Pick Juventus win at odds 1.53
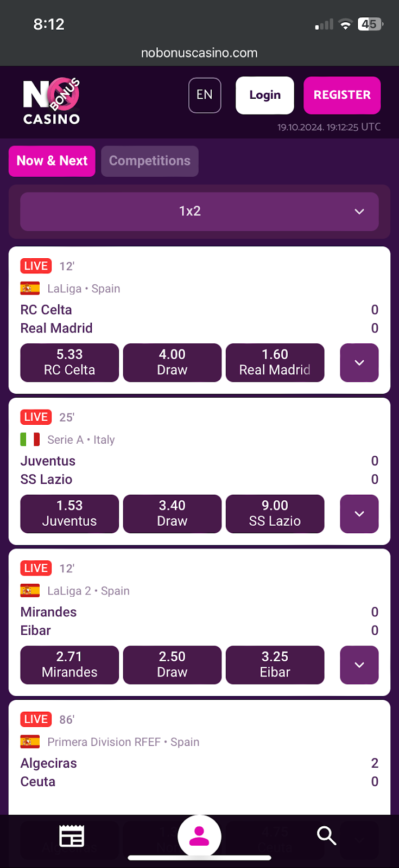This screenshot has height=868, width=399. click(x=69, y=514)
